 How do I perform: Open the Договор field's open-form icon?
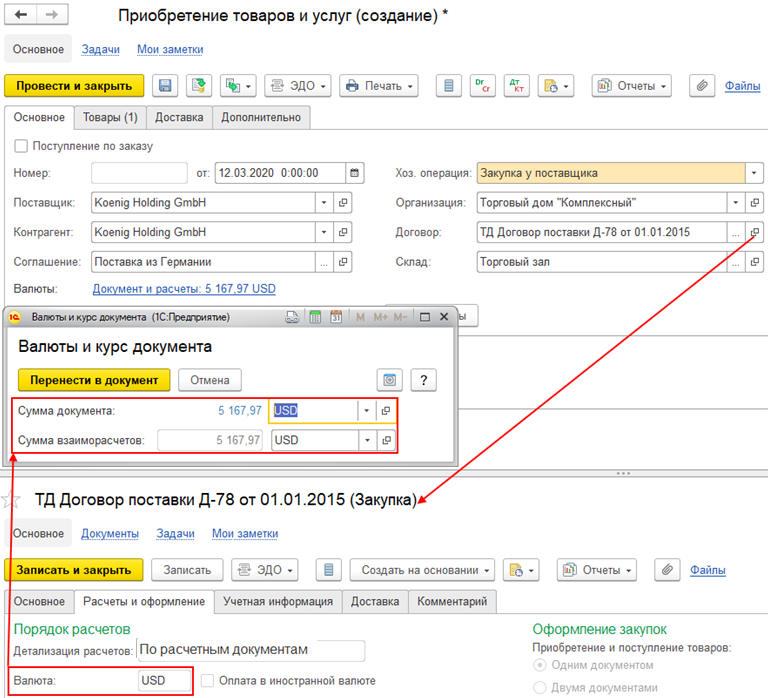pyautogui.click(x=754, y=232)
